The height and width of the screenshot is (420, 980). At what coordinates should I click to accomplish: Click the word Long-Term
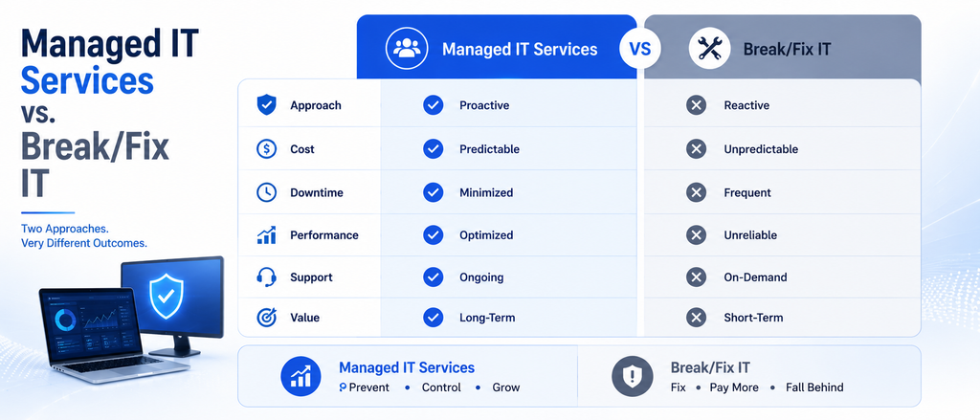[x=487, y=319]
